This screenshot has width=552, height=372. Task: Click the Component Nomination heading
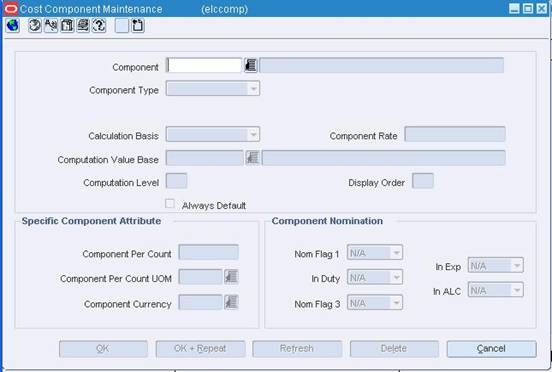click(x=327, y=221)
